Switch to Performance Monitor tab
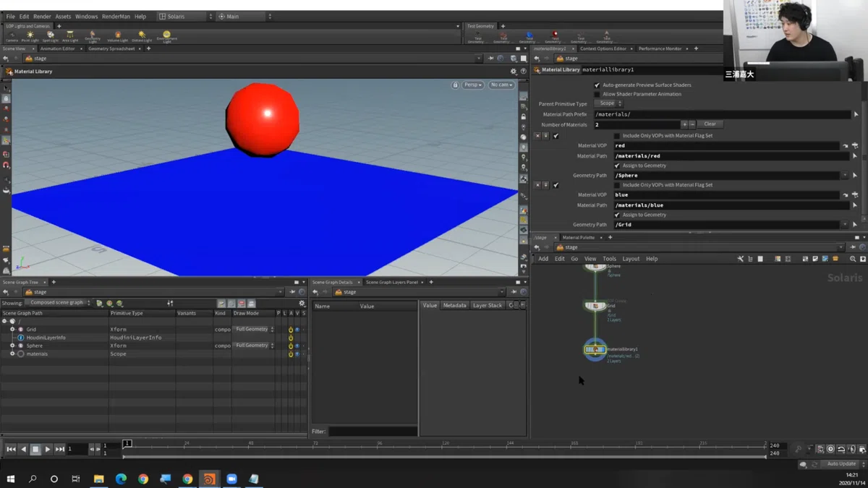 pyautogui.click(x=660, y=48)
